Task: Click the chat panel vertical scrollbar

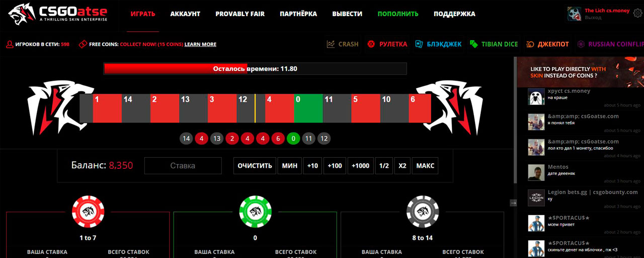Action: 515,121
